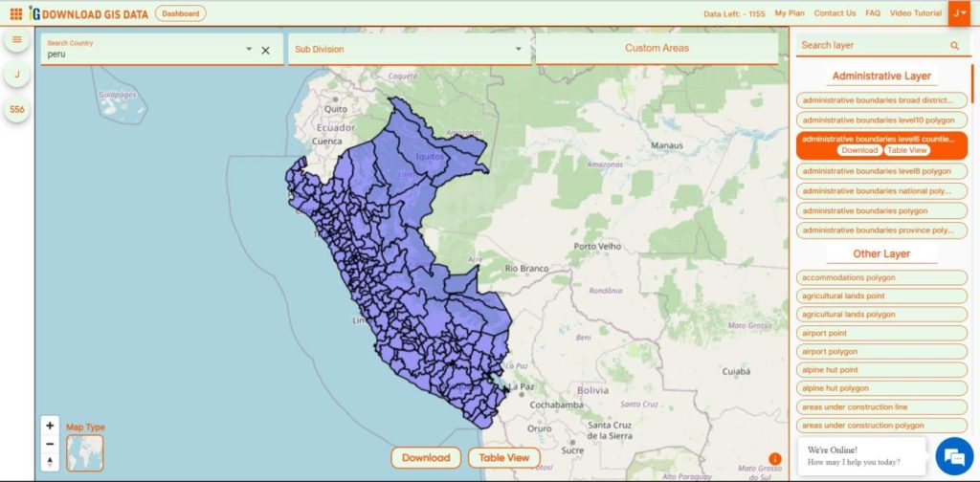
Task: Click We're Online chat message box
Action: pos(861,456)
